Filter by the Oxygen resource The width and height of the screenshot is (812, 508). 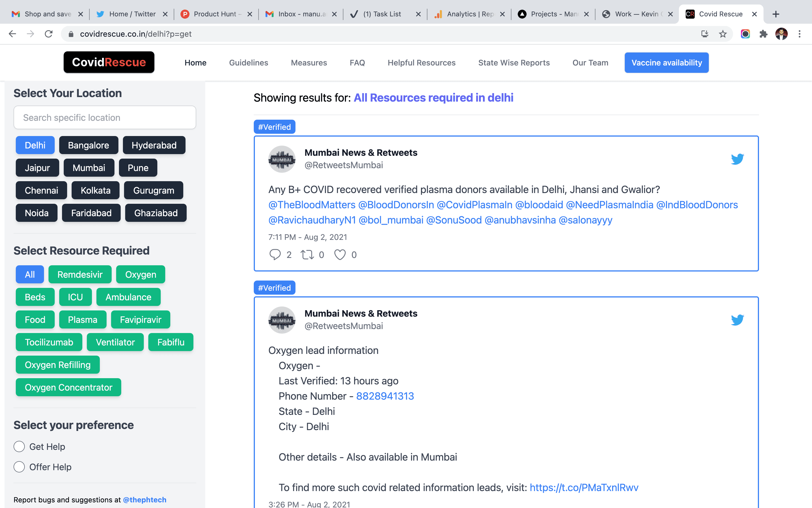(x=141, y=275)
